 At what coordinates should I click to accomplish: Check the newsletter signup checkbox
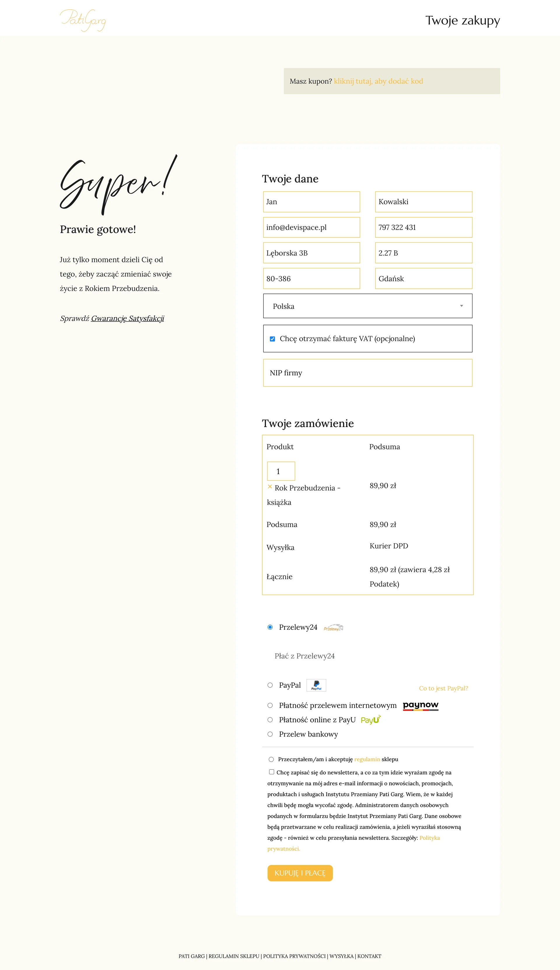(x=272, y=772)
